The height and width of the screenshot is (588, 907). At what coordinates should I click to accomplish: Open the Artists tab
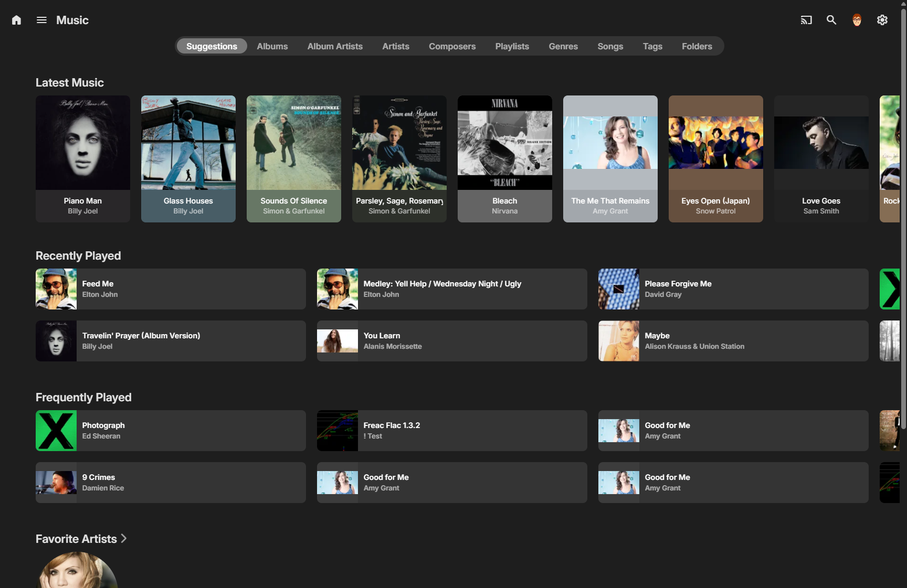pyautogui.click(x=396, y=46)
